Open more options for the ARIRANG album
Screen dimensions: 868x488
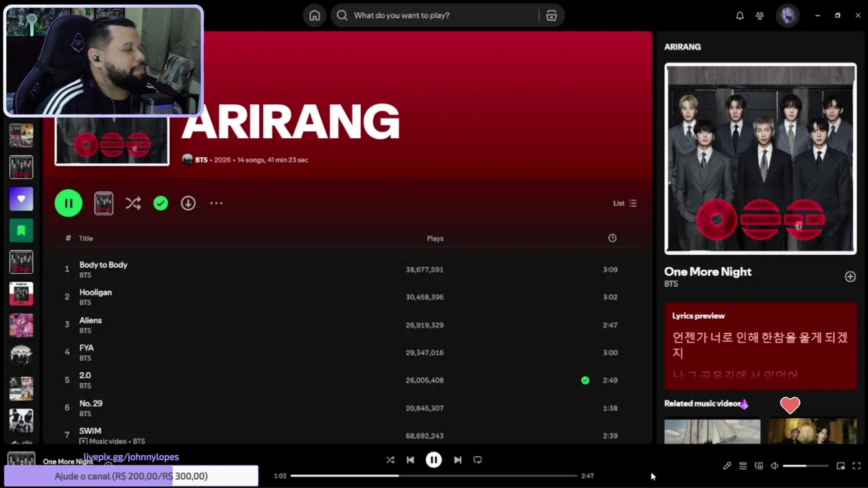point(216,203)
